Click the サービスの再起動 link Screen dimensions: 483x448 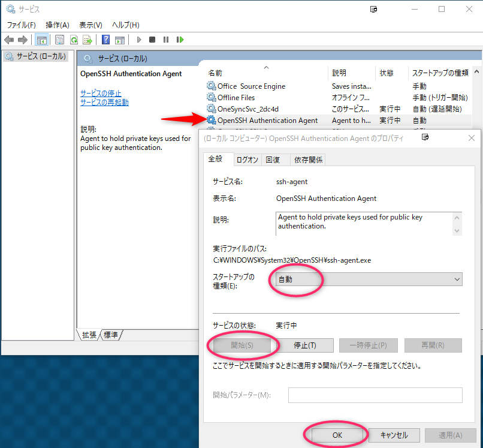(104, 102)
